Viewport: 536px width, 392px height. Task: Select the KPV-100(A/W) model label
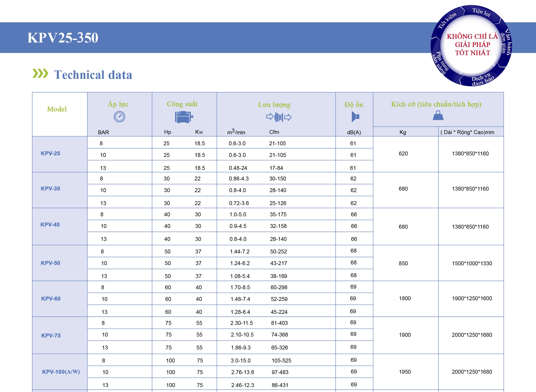pyautogui.click(x=61, y=371)
